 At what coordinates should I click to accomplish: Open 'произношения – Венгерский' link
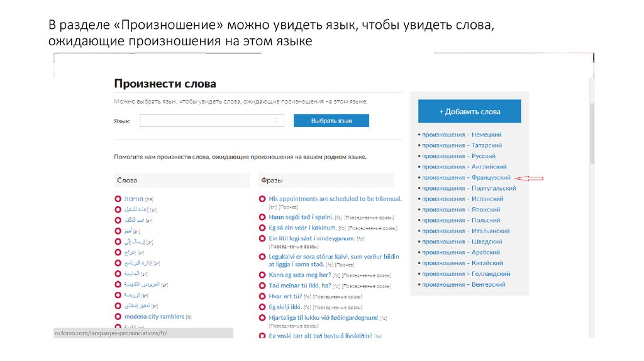click(464, 284)
